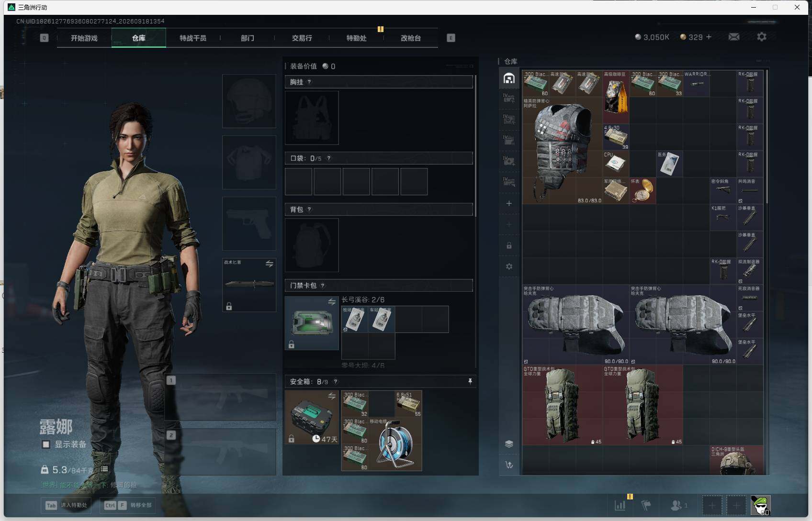The image size is (812, 521).
Task: Click the Q previous-tab key icon
Action: [x=44, y=38]
